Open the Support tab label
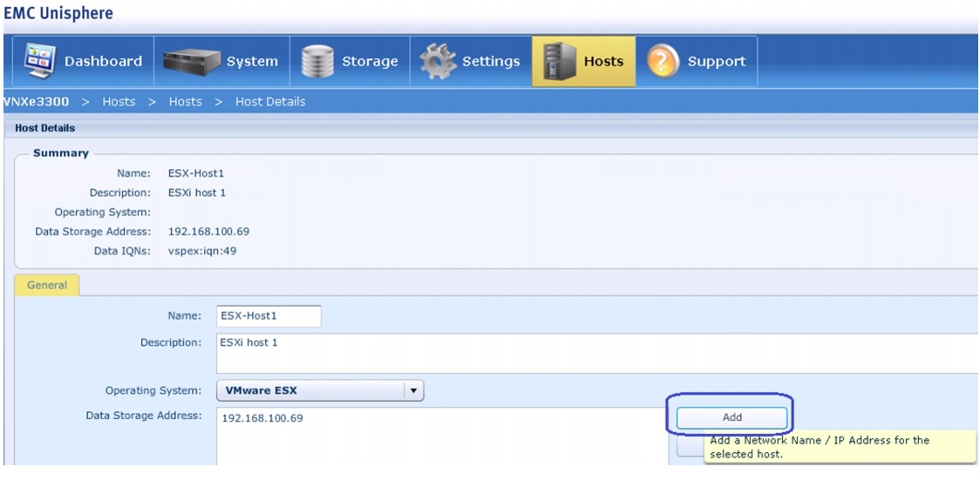 [716, 61]
